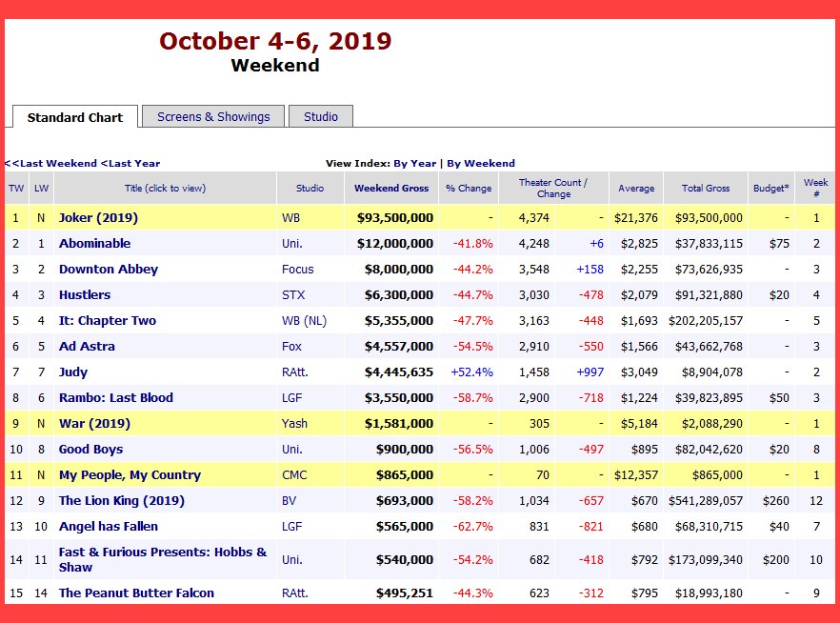Open the Focus studio link
Screen dimensions: 840x623
(x=297, y=269)
